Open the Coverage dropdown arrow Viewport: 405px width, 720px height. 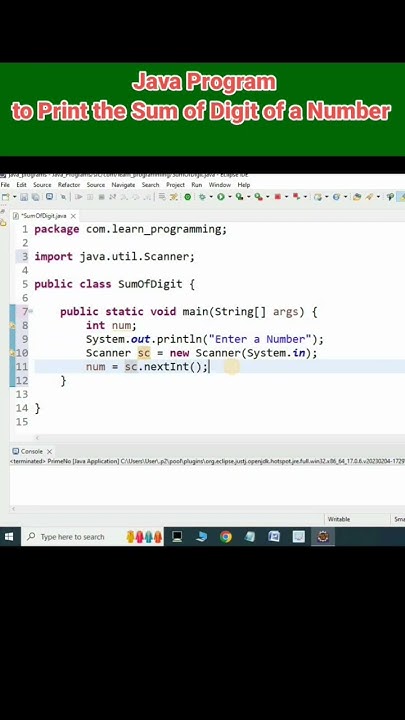tap(248, 197)
